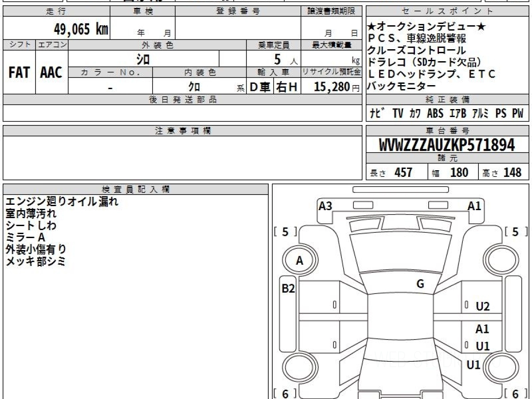Select the リサイクル預託金 header label
Image resolution: width=532 pixels, height=399 pixels.
coord(331,72)
